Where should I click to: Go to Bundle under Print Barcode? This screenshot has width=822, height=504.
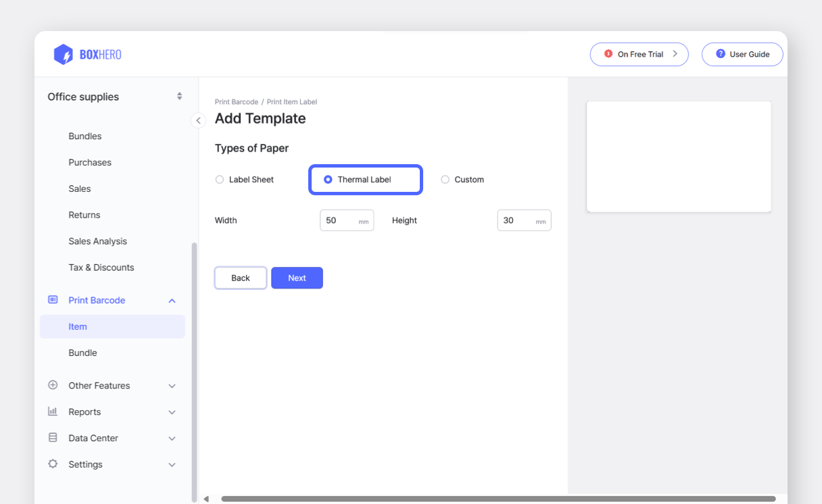point(82,353)
